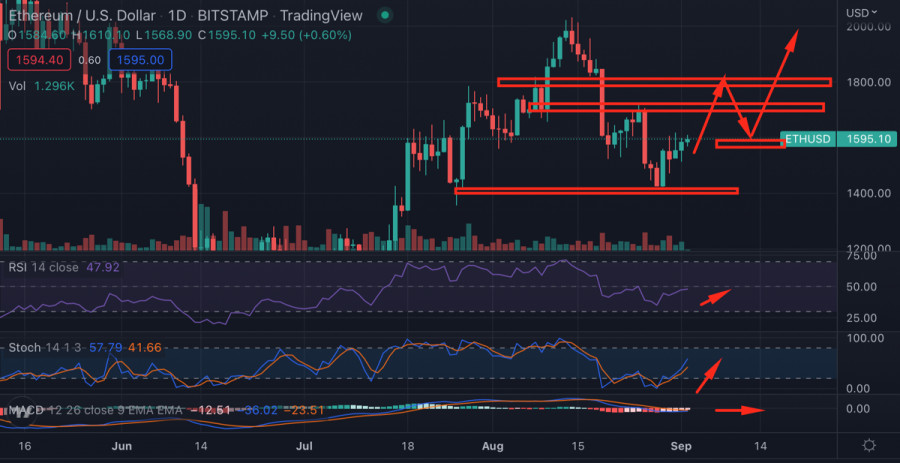Click the change value +9.50 (+0.60%)
Screen dimensions: 900x463
(307, 36)
